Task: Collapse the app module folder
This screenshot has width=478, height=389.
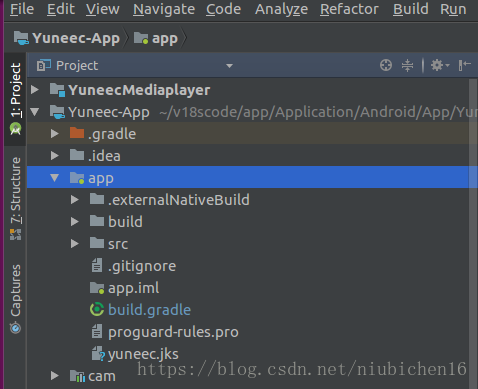Action: [x=55, y=178]
